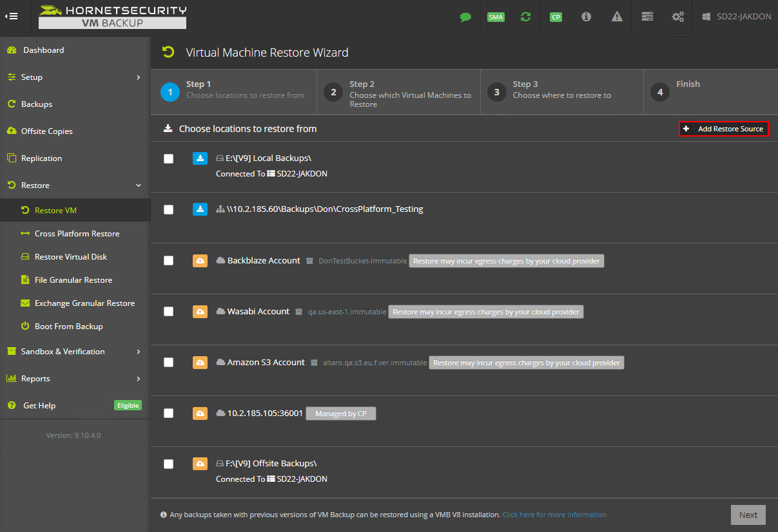Click Backblaze egress charges notice
The height and width of the screenshot is (532, 778).
(x=507, y=261)
